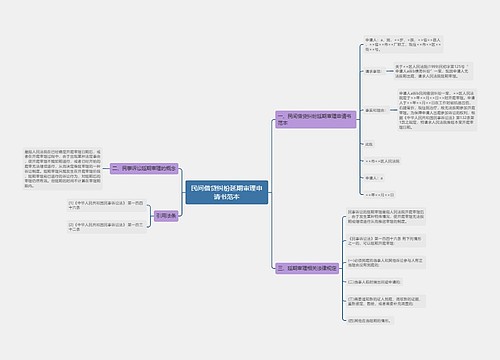500x360 pixels.
Task: Click the [1] 民事诉讼法 第一百四十六条 citation
Action: (x=107, y=205)
